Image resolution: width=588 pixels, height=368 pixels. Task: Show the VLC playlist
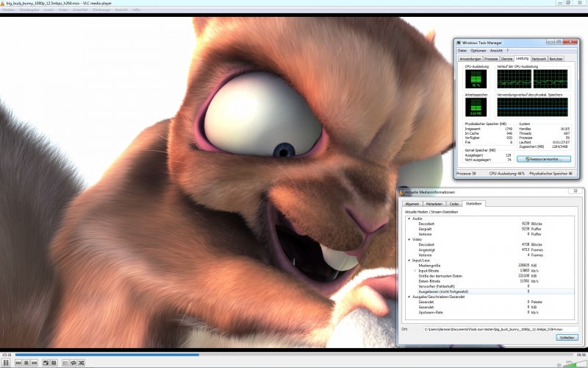pos(65,363)
